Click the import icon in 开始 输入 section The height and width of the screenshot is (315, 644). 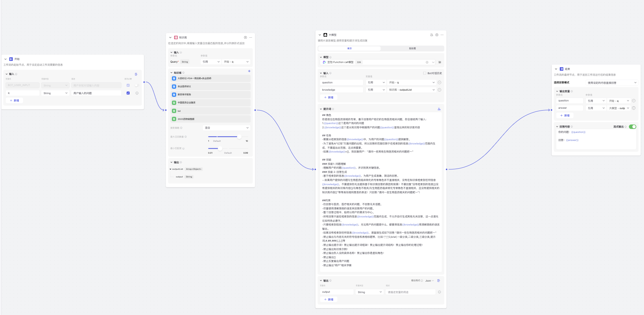pos(136,74)
